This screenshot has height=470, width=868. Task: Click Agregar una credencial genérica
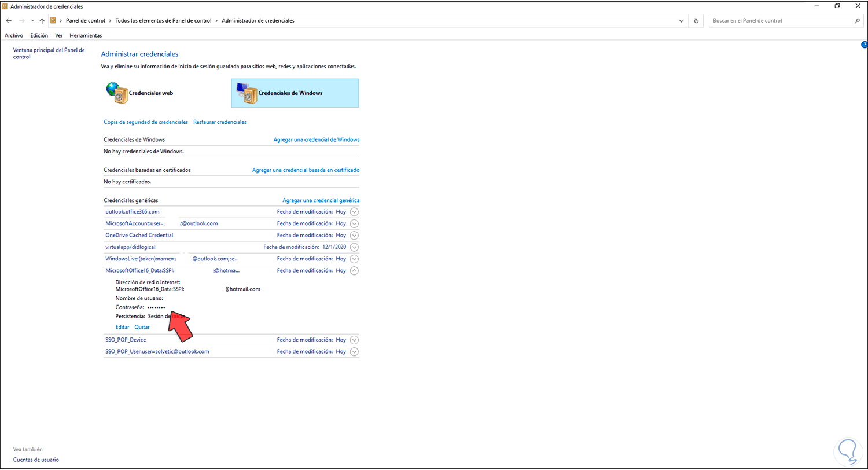321,200
